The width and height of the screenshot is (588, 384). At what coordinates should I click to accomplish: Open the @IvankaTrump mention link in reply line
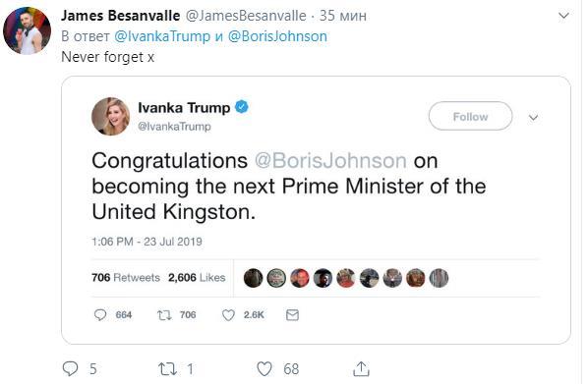coord(162,36)
